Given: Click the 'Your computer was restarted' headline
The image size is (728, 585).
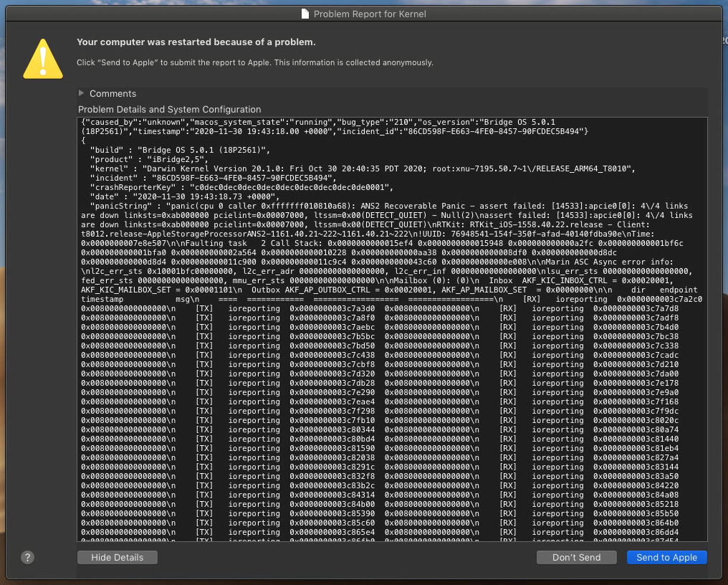Looking at the screenshot, I should coord(196,42).
